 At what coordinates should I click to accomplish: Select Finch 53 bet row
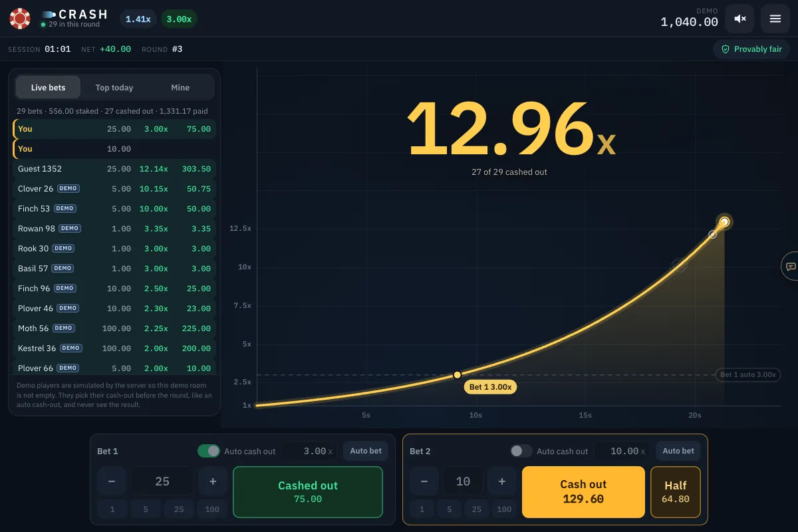[114, 209]
